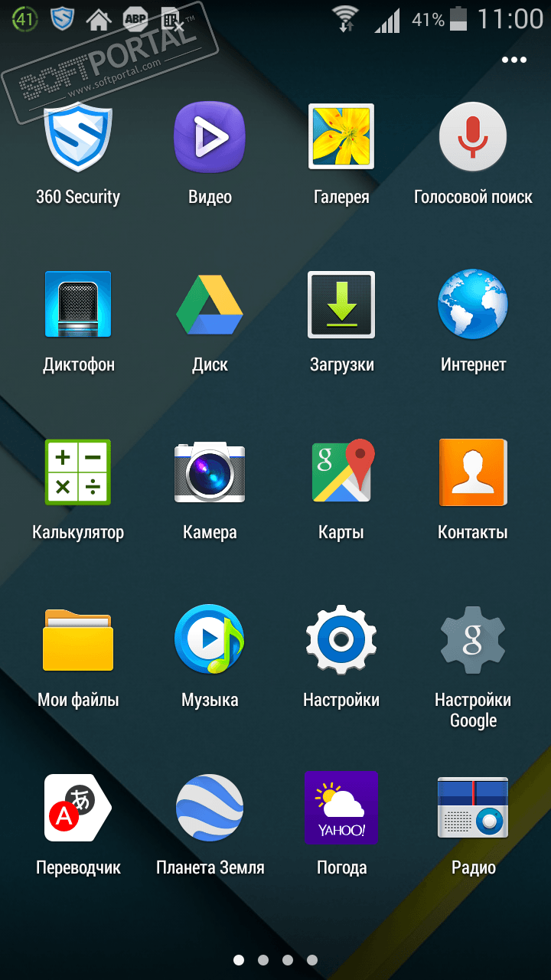Switch to the second app page dot
The width and height of the screenshot is (551, 980).
(263, 959)
